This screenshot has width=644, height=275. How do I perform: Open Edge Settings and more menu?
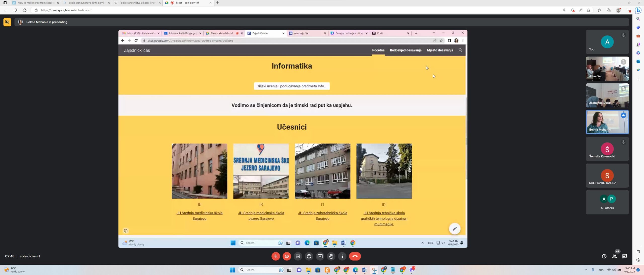click(628, 10)
